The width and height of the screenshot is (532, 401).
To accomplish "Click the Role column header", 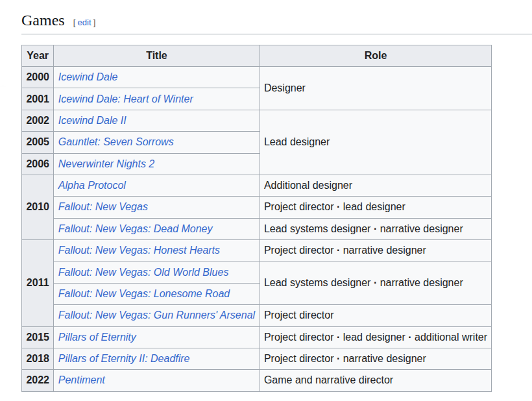I will pos(375,56).
